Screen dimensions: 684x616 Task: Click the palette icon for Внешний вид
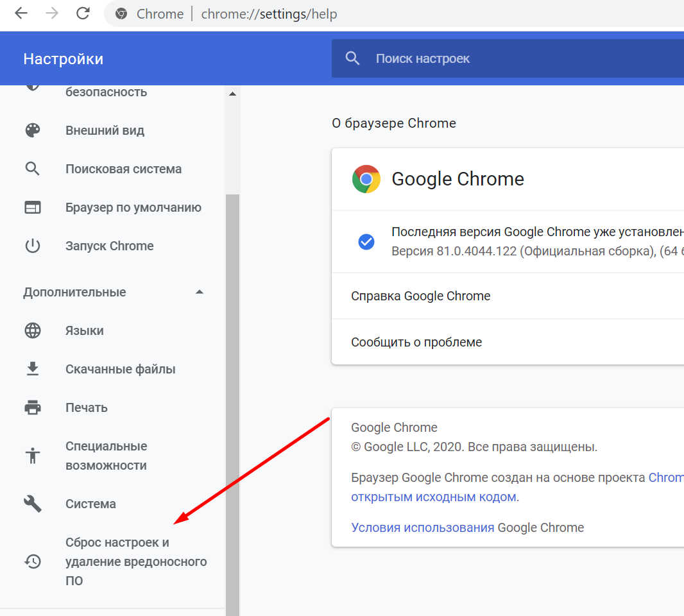pos(33,131)
